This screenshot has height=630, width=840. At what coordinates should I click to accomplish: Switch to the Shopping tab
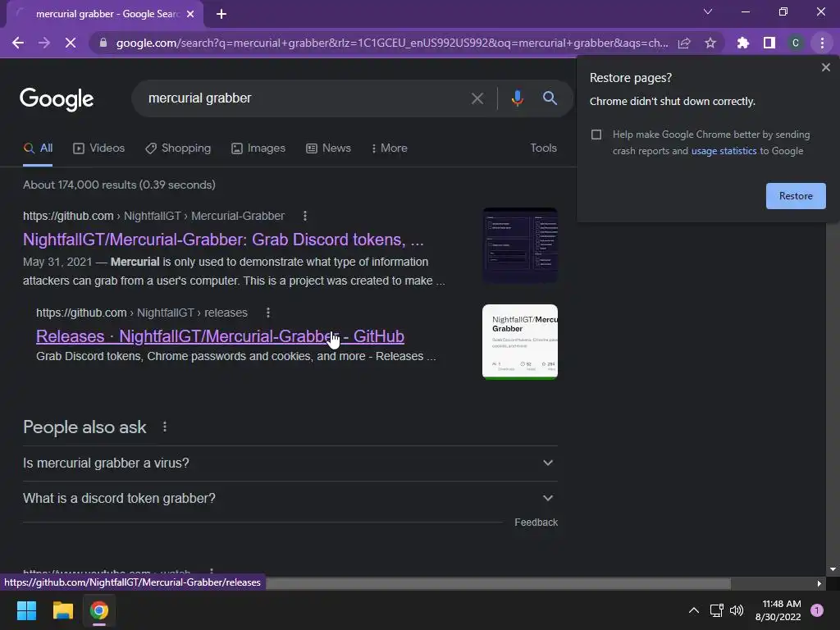click(178, 148)
